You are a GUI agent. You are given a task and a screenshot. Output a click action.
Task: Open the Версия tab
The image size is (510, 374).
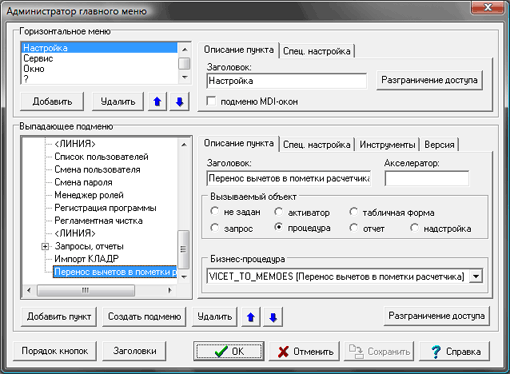439,145
